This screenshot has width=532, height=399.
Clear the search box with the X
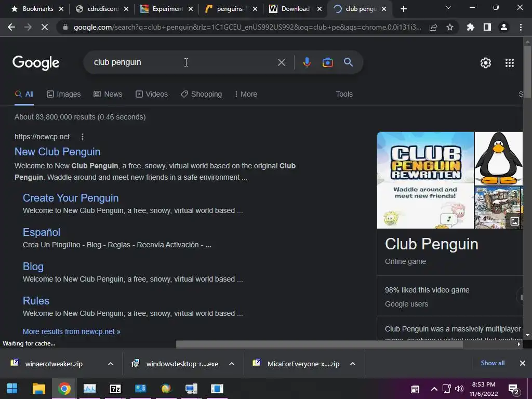tap(281, 62)
